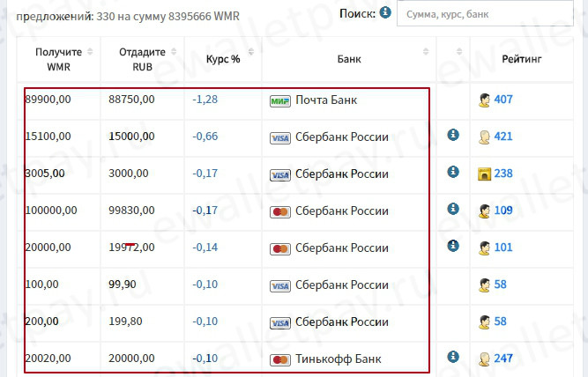Click the info icon next to Поиск
This screenshot has width=588, height=377.
click(x=385, y=12)
